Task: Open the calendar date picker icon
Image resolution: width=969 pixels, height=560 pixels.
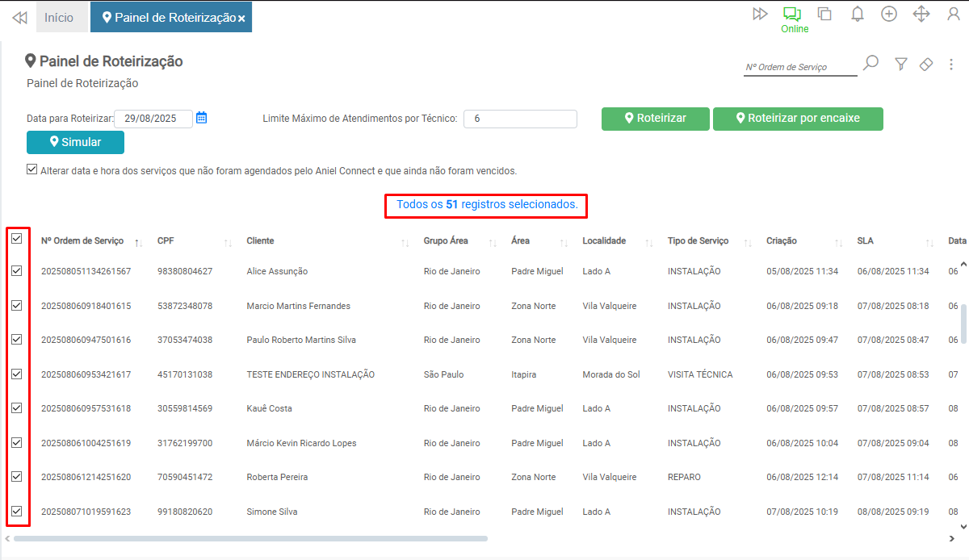Action: 202,118
